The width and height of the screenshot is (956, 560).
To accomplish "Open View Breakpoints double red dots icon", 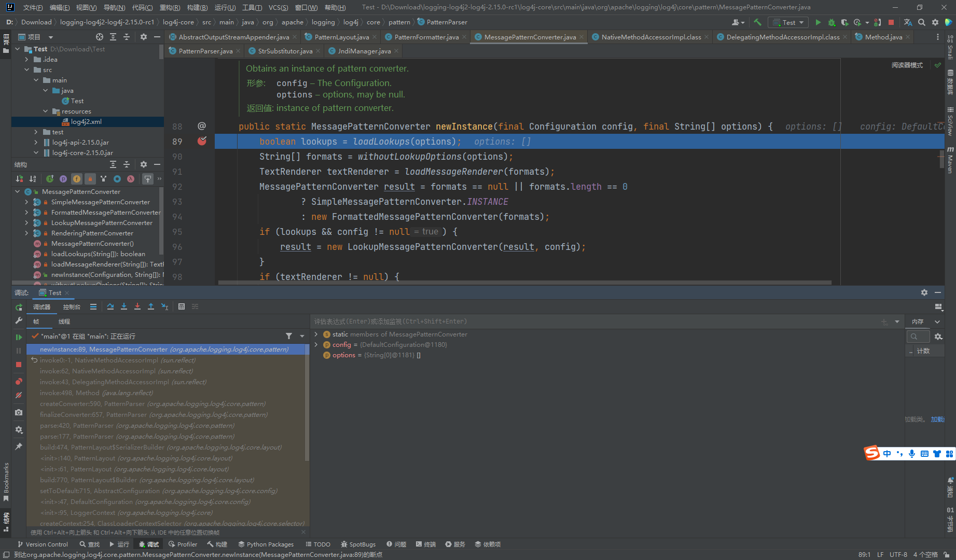I will point(19,381).
